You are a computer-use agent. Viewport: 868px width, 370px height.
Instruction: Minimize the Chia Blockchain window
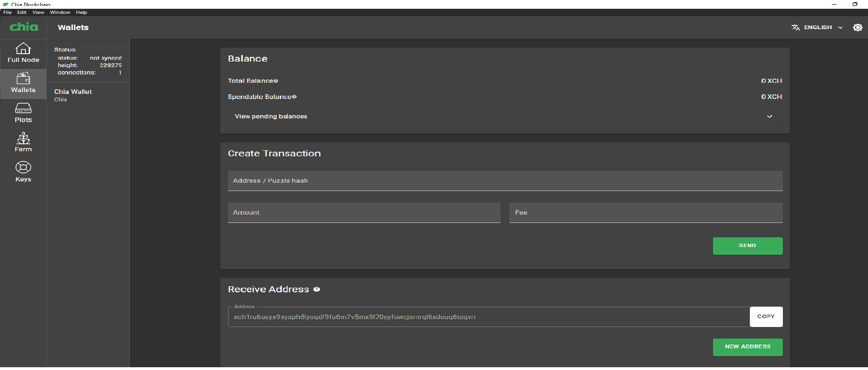pos(834,4)
